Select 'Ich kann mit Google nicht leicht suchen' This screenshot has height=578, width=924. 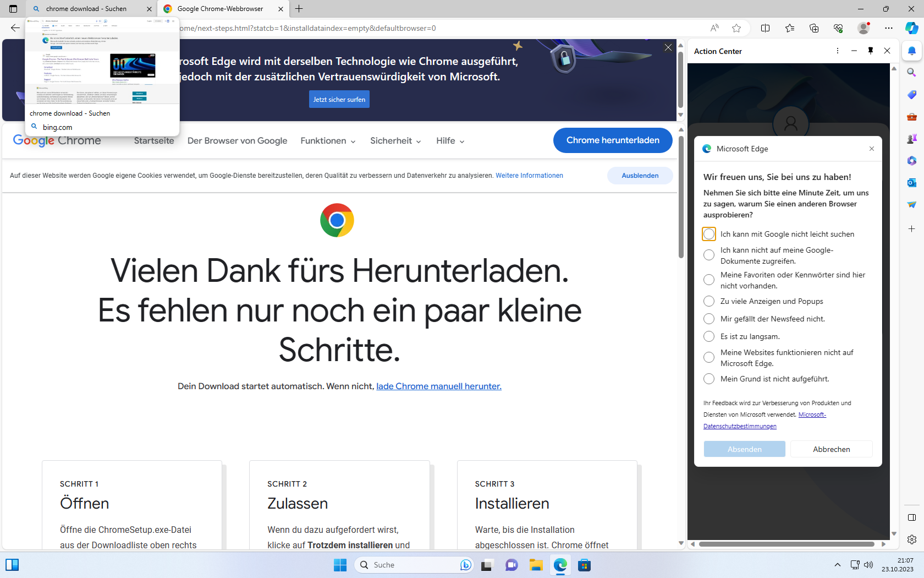point(709,234)
